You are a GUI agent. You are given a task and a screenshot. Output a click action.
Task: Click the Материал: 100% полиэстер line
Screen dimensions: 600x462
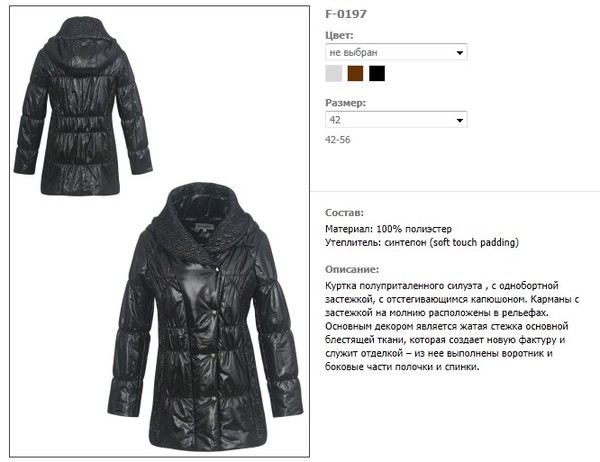click(388, 229)
